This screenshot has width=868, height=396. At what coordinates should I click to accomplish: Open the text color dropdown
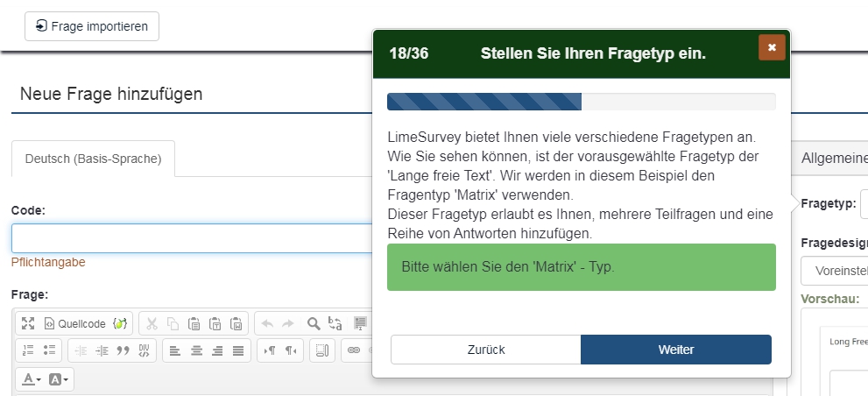pyautogui.click(x=32, y=379)
